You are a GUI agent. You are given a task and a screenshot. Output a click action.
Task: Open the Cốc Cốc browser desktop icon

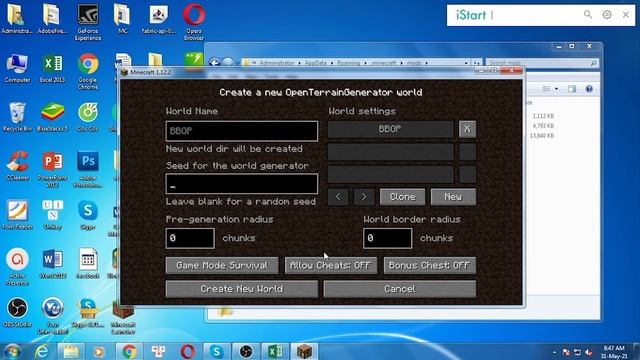[88, 117]
